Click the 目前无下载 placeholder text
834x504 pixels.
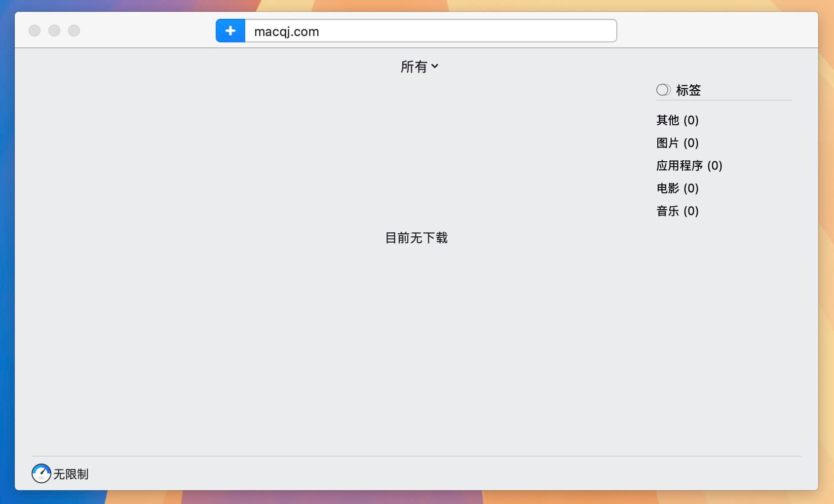point(416,238)
